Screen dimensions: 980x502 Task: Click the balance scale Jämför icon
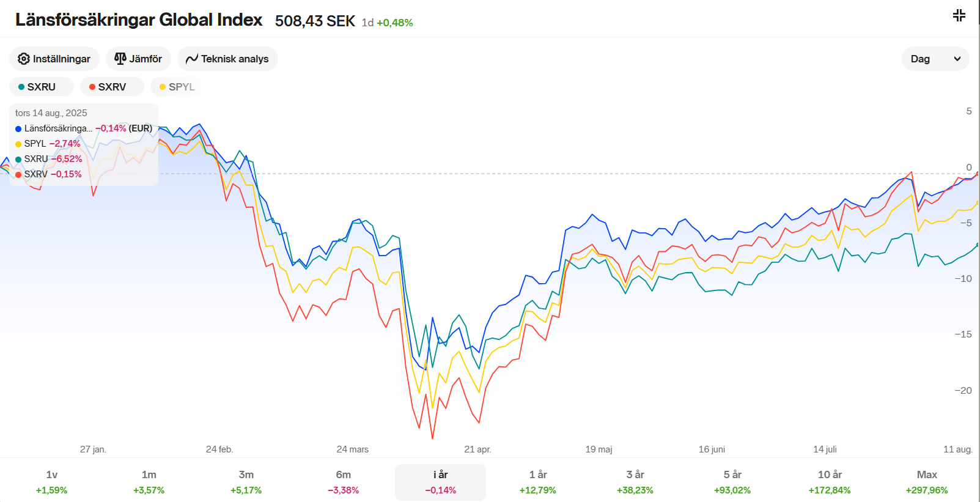[120, 59]
